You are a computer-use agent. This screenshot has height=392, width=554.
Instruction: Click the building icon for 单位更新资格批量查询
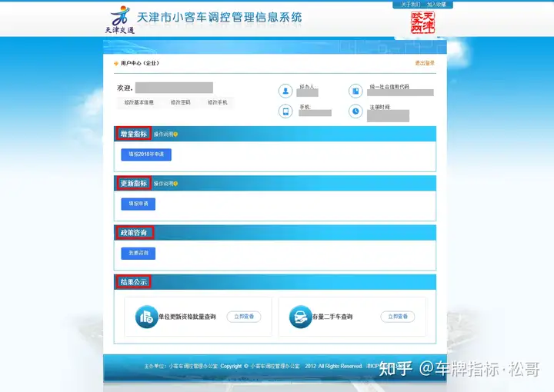click(146, 317)
